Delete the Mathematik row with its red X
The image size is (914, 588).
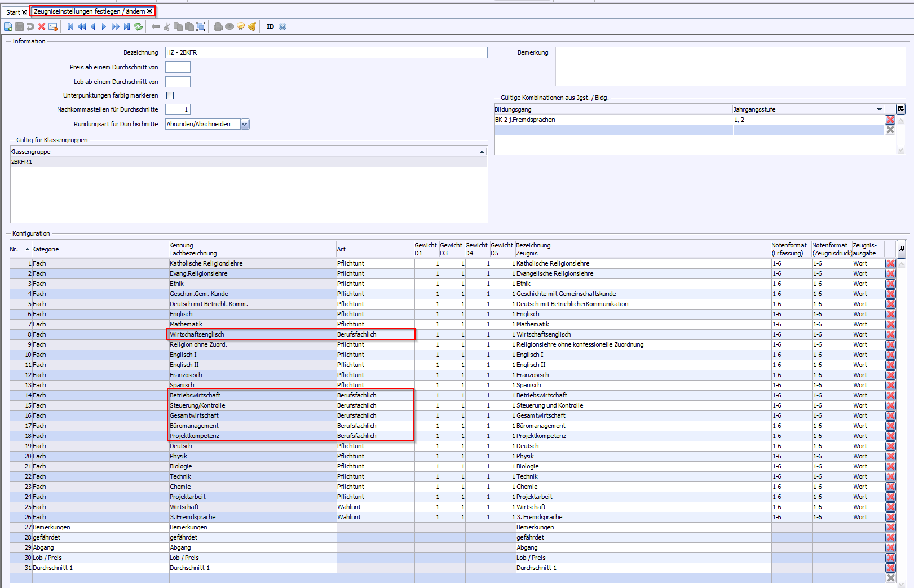pyautogui.click(x=890, y=325)
